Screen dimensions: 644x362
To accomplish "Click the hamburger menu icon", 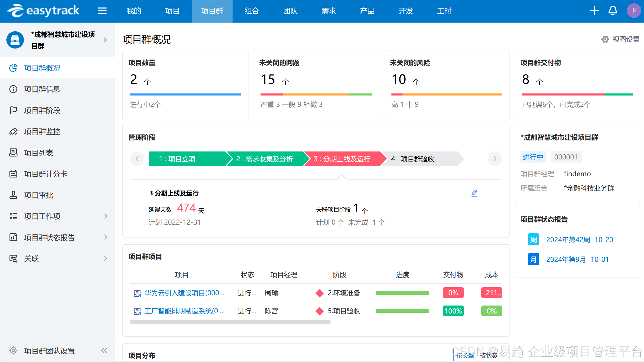I will pyautogui.click(x=102, y=11).
